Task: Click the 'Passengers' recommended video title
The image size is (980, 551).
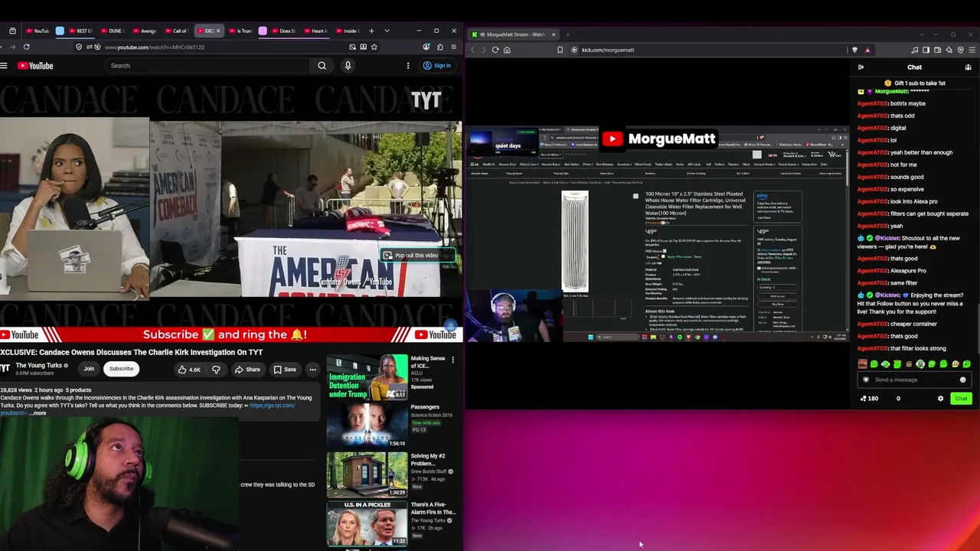Action: (x=425, y=407)
